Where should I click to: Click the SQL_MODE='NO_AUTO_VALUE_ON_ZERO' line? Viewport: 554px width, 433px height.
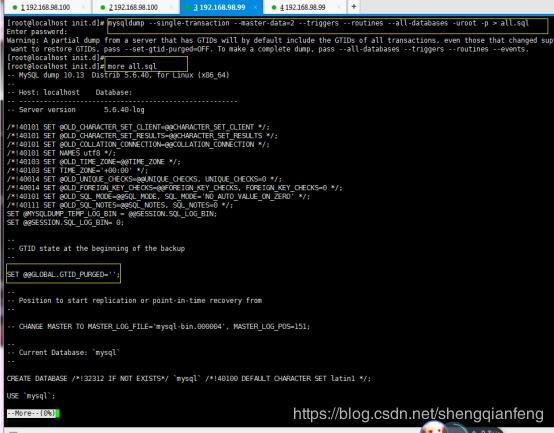(158, 196)
